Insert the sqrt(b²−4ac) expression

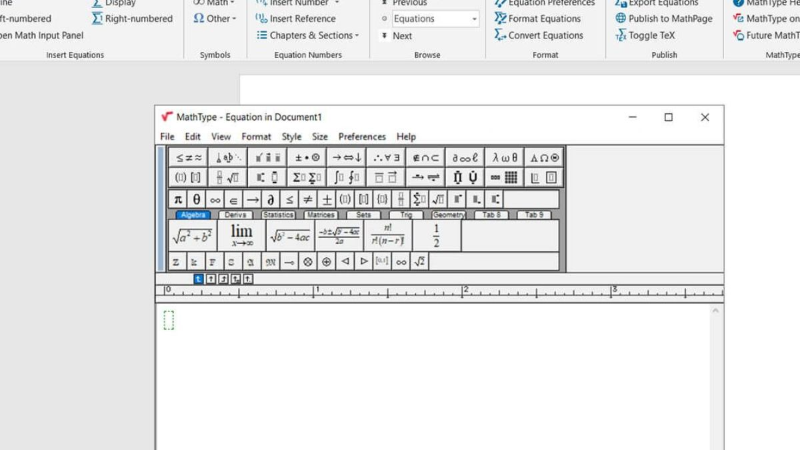click(290, 236)
